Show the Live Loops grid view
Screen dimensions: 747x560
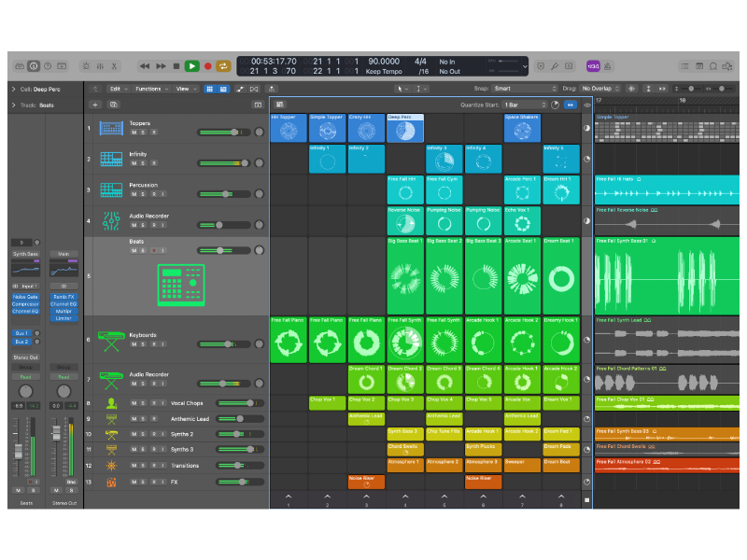(209, 89)
